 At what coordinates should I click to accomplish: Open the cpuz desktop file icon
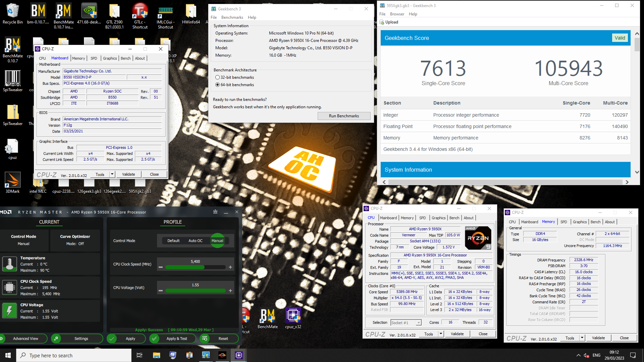(x=13, y=149)
